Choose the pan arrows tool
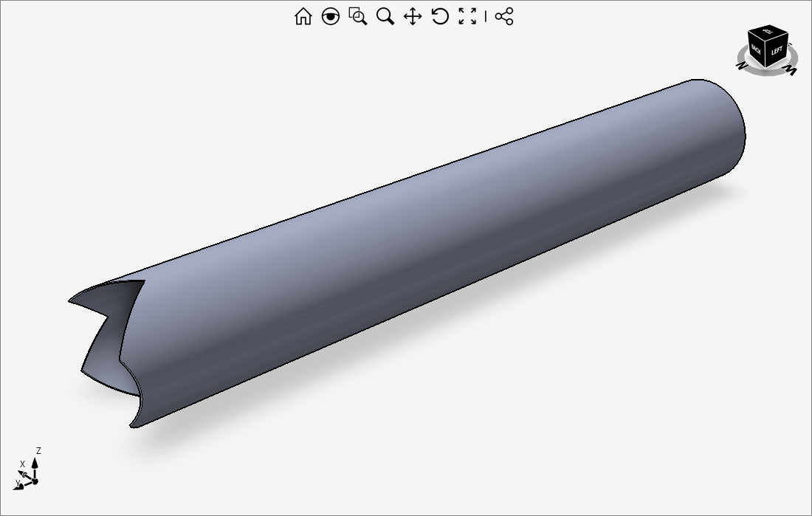This screenshot has height=516, width=812. pos(413,16)
